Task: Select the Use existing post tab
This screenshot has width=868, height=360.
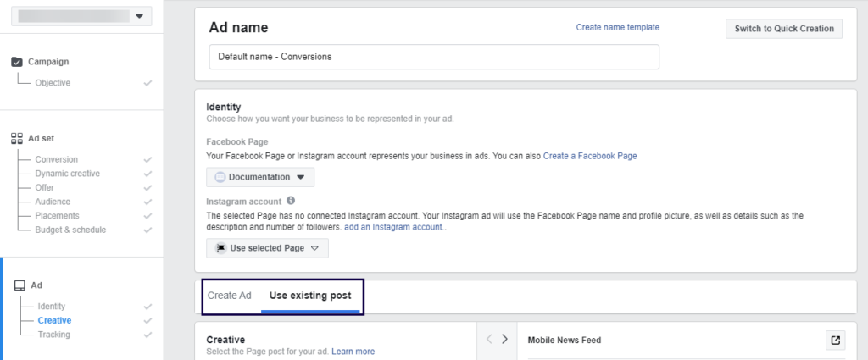Action: pos(310,296)
